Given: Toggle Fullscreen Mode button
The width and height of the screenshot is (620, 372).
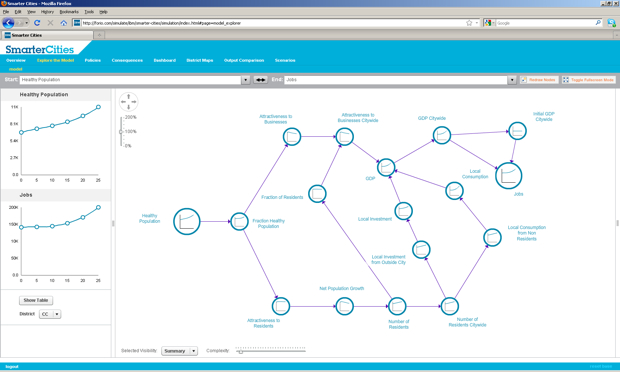Looking at the screenshot, I should point(589,80).
